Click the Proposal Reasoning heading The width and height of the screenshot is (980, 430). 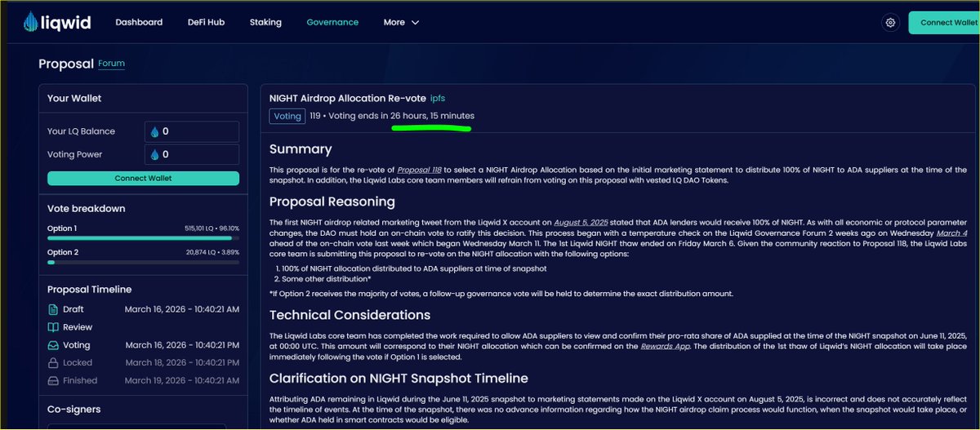332,202
